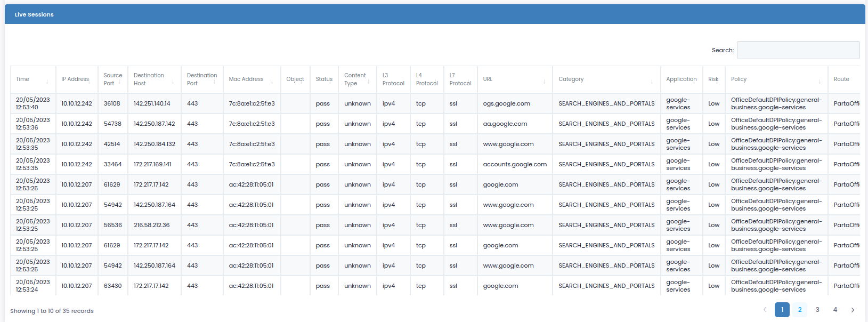The width and height of the screenshot is (868, 322).
Task: Jump to page 4 of records
Action: pos(835,310)
